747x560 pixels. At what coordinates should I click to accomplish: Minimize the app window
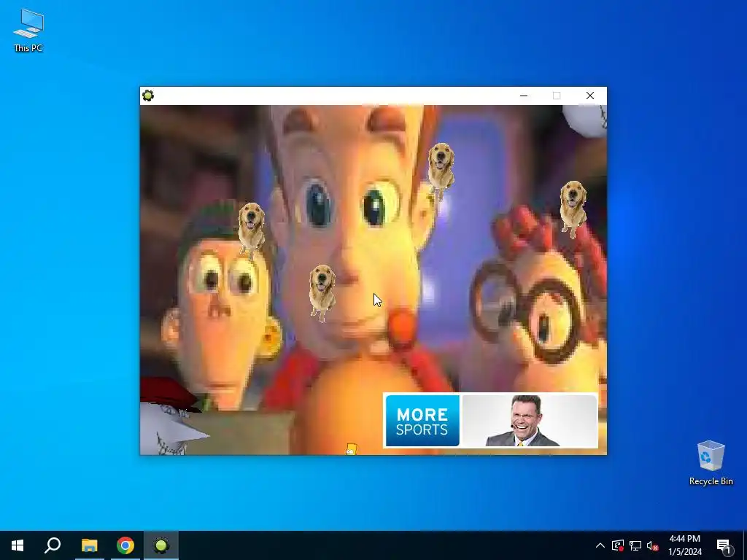point(524,96)
